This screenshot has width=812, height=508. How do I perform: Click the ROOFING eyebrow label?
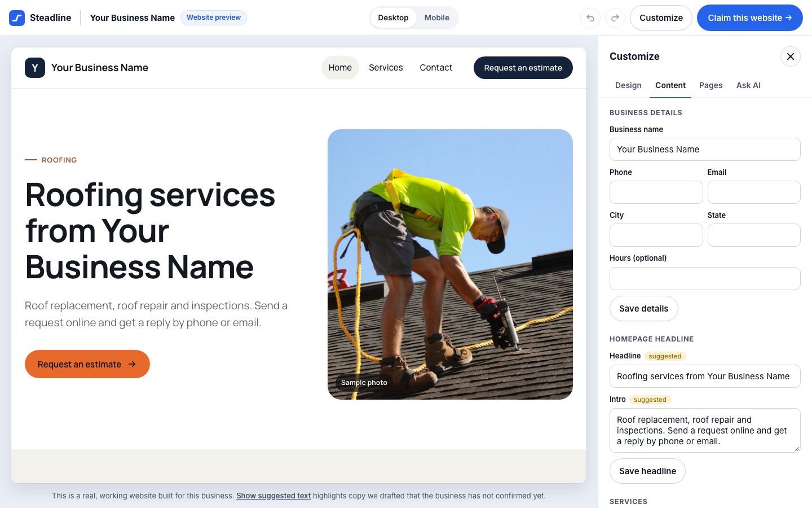(59, 160)
